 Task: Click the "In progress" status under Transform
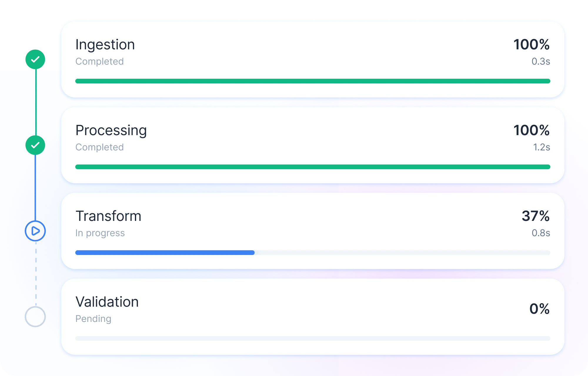(x=100, y=233)
